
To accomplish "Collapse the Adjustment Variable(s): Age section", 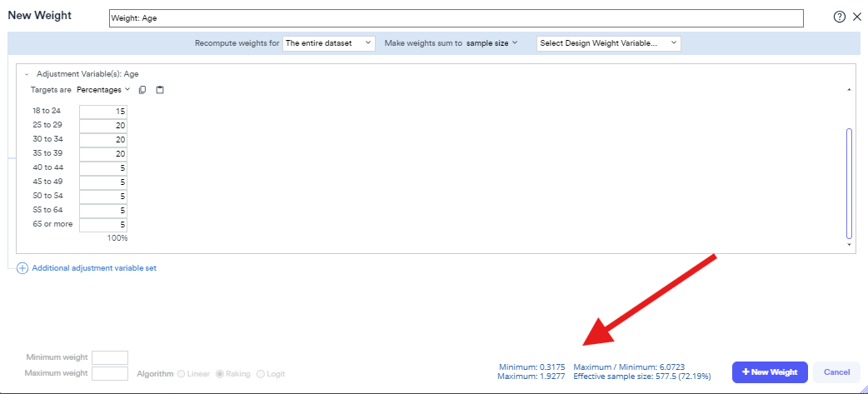I will click(x=27, y=74).
